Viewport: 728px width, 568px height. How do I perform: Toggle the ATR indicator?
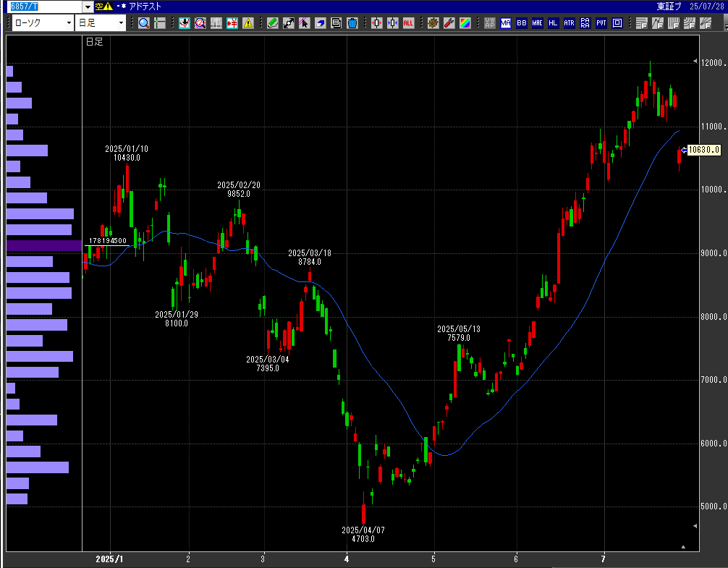[x=570, y=22]
